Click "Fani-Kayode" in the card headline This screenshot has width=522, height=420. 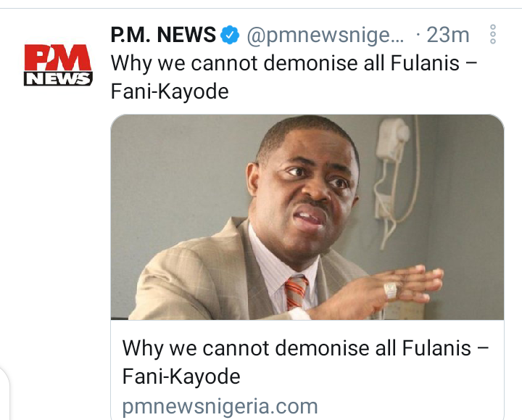(181, 376)
